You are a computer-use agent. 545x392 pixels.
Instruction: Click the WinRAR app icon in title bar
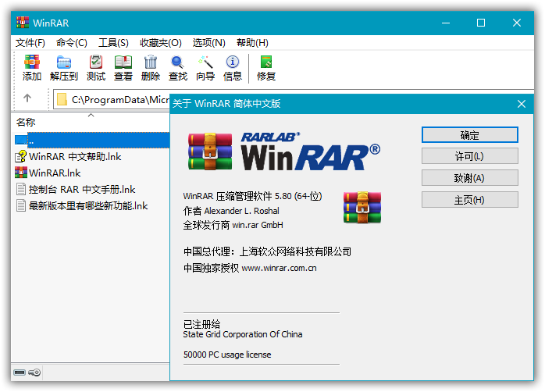(23, 23)
